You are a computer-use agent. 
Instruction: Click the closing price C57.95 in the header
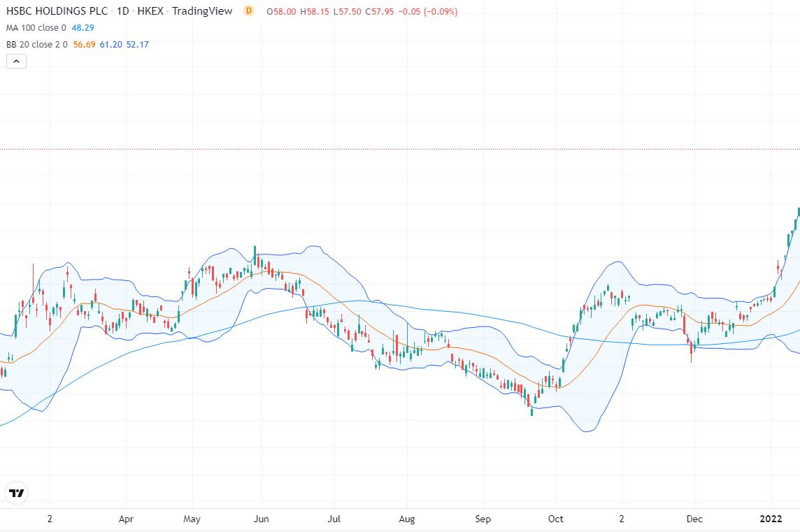tap(380, 11)
